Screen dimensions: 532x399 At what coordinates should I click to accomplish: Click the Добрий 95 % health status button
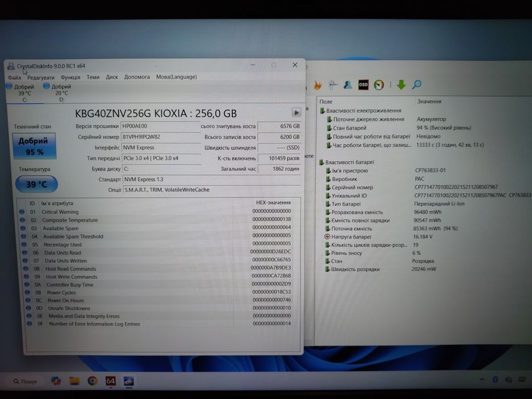[34, 146]
